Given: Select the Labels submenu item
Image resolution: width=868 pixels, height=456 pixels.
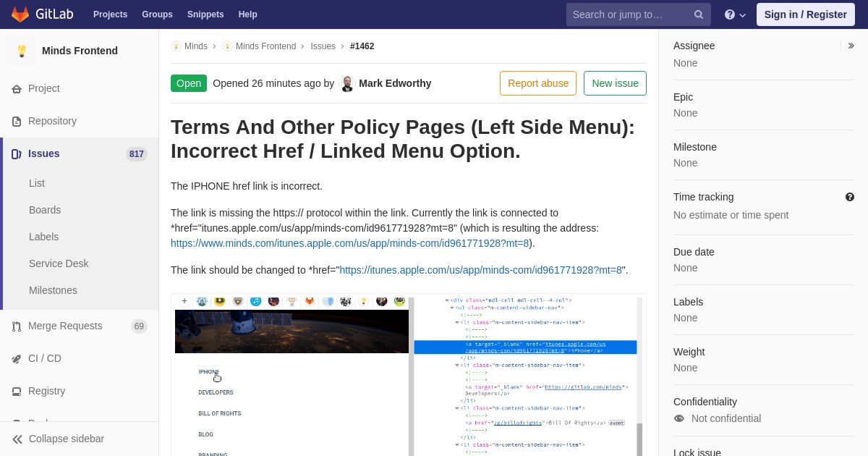Looking at the screenshot, I should [x=43, y=237].
